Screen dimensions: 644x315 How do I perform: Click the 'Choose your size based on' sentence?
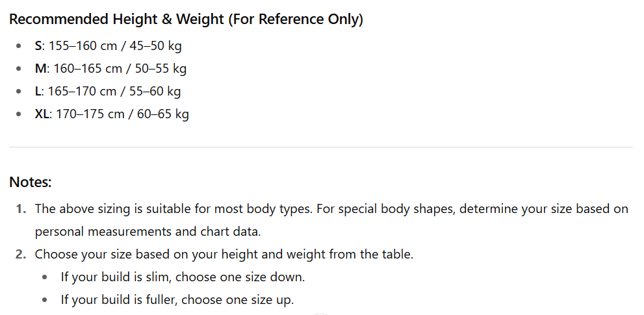coord(224,255)
